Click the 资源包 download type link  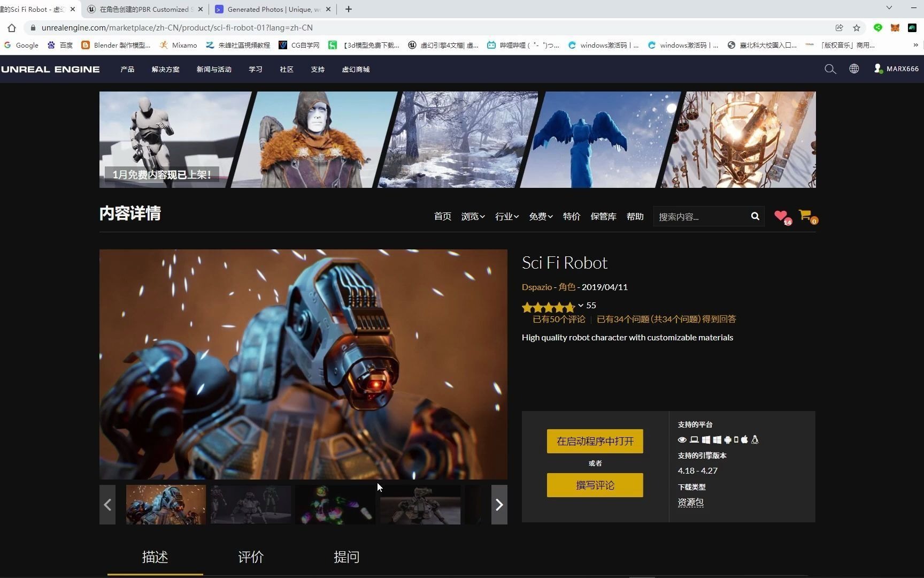point(691,503)
